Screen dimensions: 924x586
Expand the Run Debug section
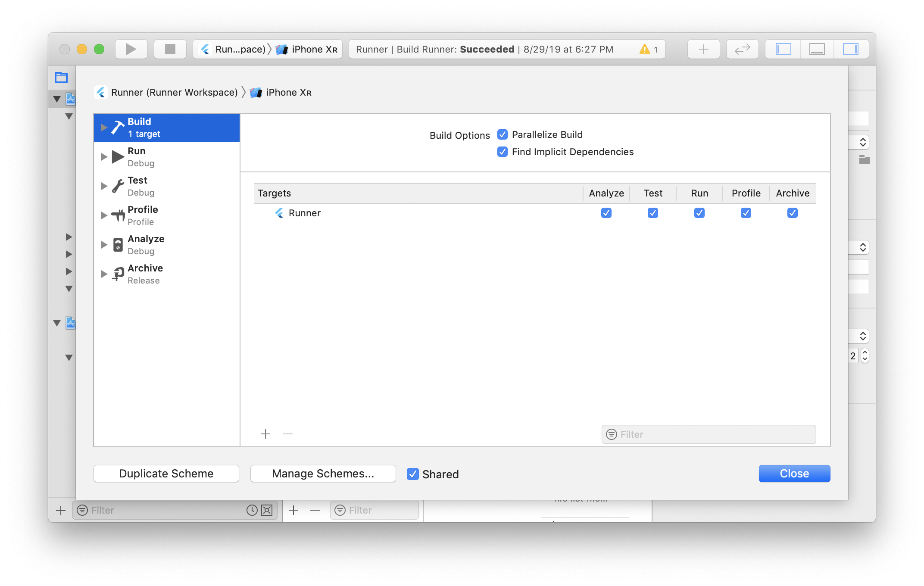click(x=104, y=156)
